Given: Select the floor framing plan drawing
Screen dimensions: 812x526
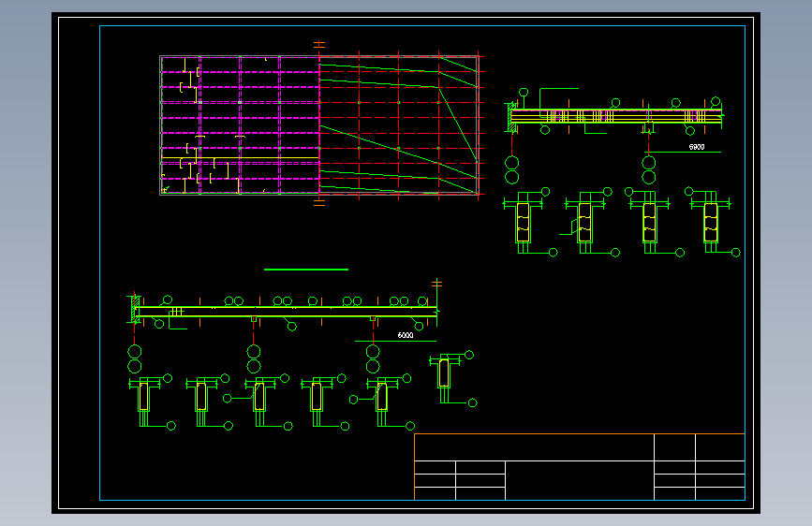Looking at the screenshot, I should point(321,124).
